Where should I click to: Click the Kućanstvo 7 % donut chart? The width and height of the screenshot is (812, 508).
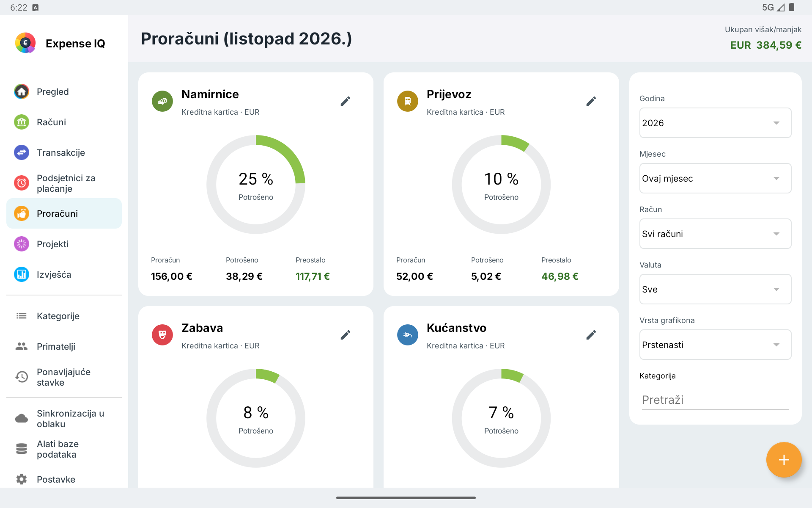click(x=501, y=418)
